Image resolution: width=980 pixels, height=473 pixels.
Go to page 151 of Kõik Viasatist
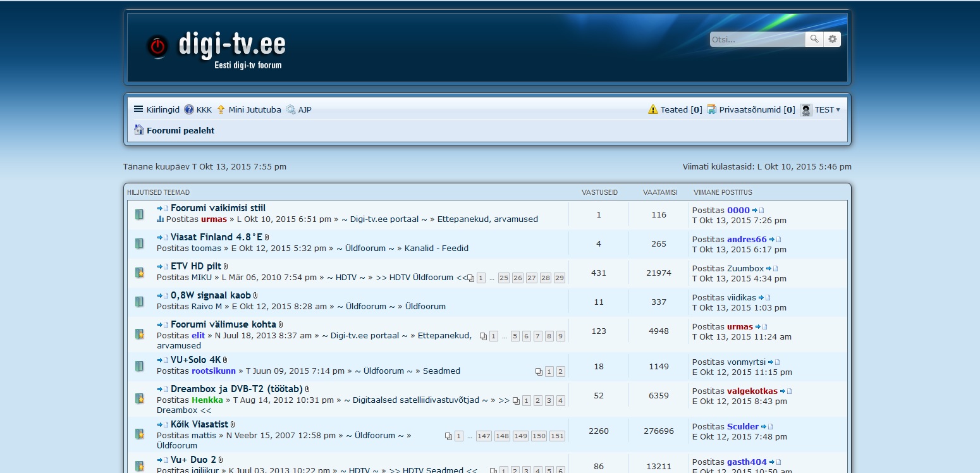(557, 436)
